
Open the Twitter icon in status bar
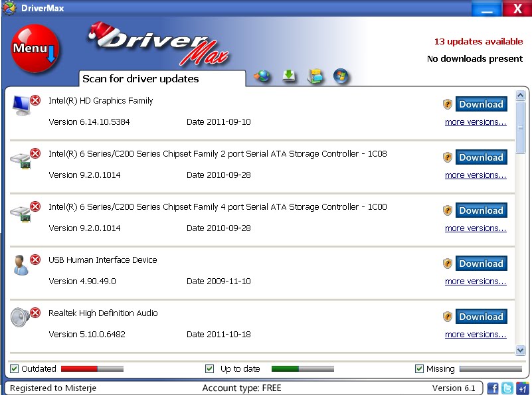[x=507, y=388]
